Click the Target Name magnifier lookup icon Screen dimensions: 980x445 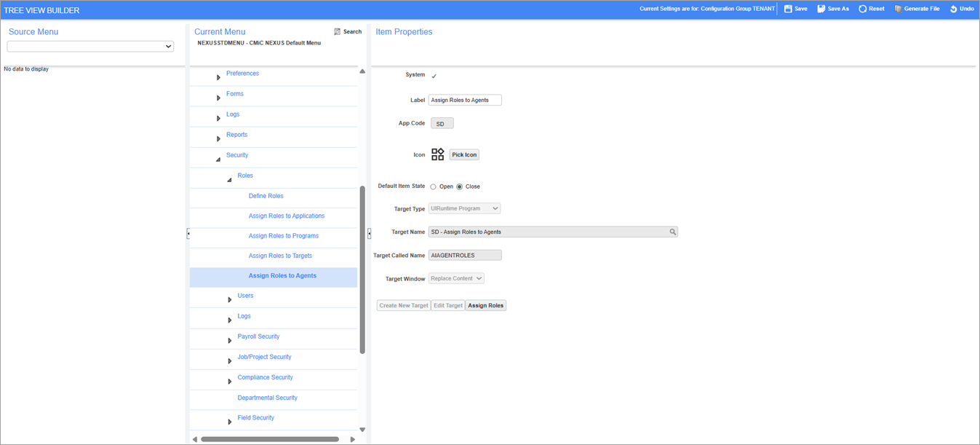[x=673, y=232]
